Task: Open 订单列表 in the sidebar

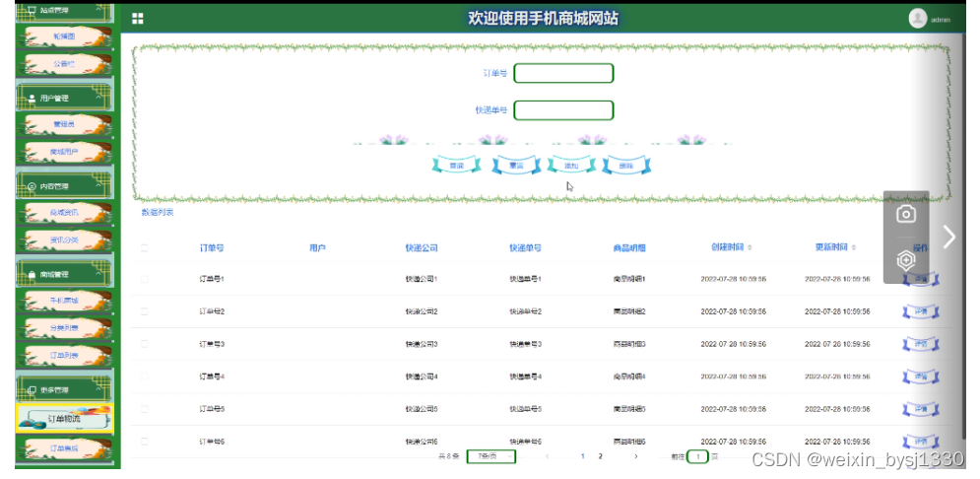Action: point(64,355)
